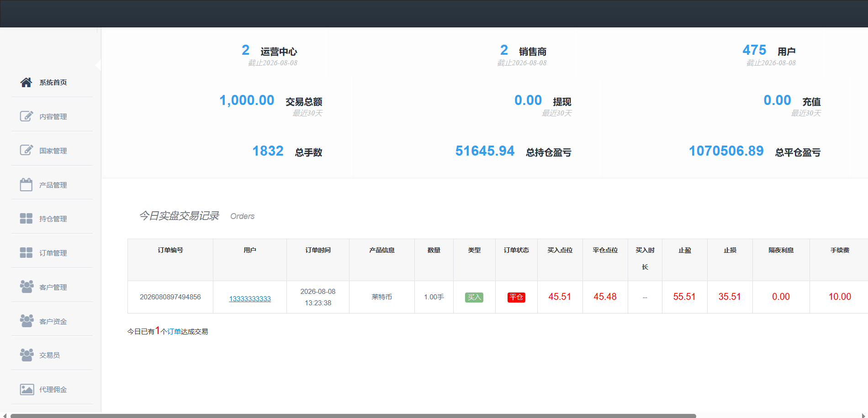This screenshot has height=418, width=868.
Task: Click stop-loss value 35.51
Action: pos(730,297)
